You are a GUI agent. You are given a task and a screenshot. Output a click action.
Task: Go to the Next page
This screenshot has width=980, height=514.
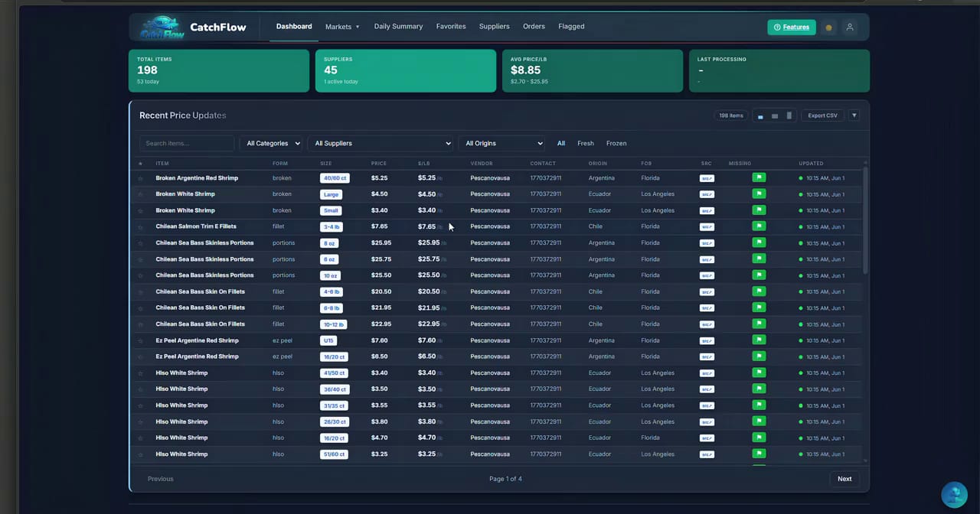[x=844, y=479]
